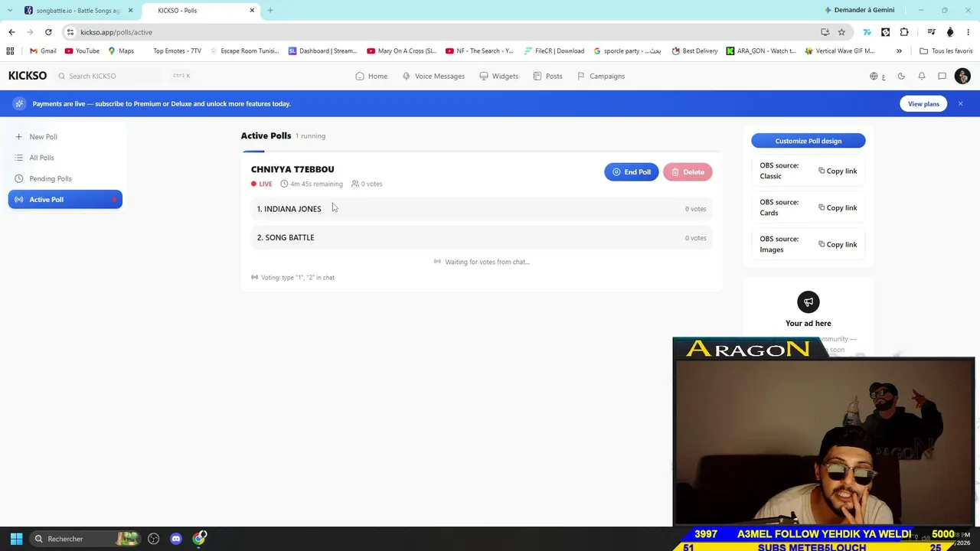
Task: Open the FileCR | Download bookmark
Action: pyautogui.click(x=554, y=51)
